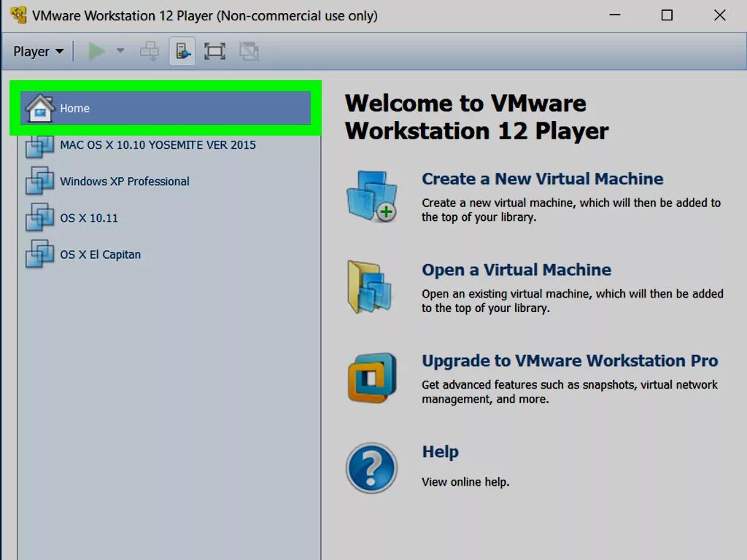The image size is (747, 560).
Task: Select OS X El Capitan virtual machine
Action: click(166, 254)
